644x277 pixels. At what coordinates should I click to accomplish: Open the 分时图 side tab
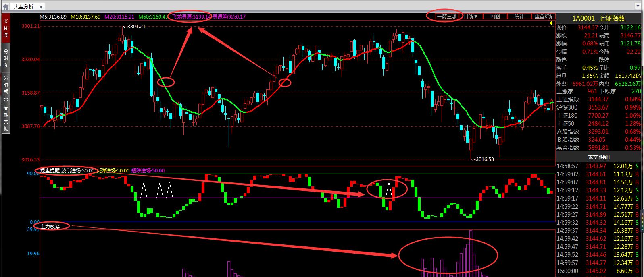click(6, 59)
